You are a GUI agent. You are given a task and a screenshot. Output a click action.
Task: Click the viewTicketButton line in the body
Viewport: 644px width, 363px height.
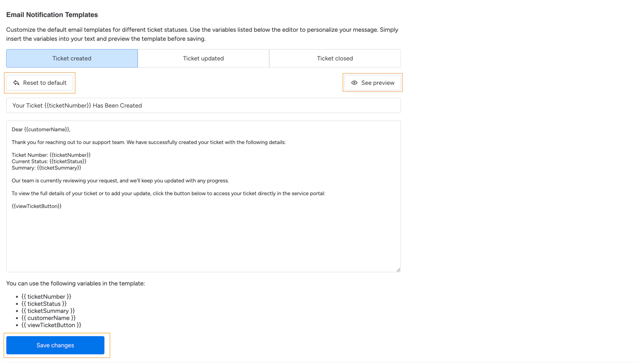pyautogui.click(x=37, y=206)
